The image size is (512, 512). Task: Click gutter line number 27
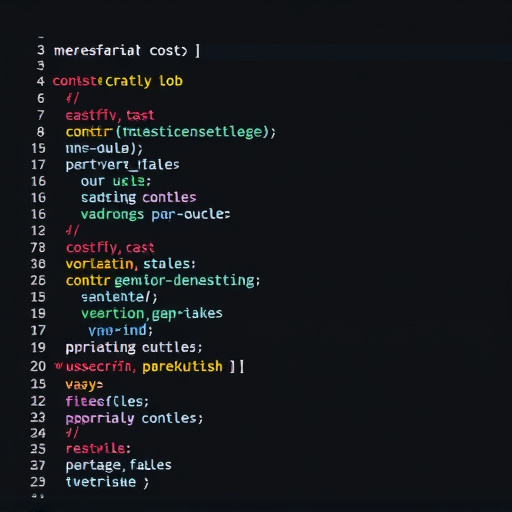click(38, 465)
